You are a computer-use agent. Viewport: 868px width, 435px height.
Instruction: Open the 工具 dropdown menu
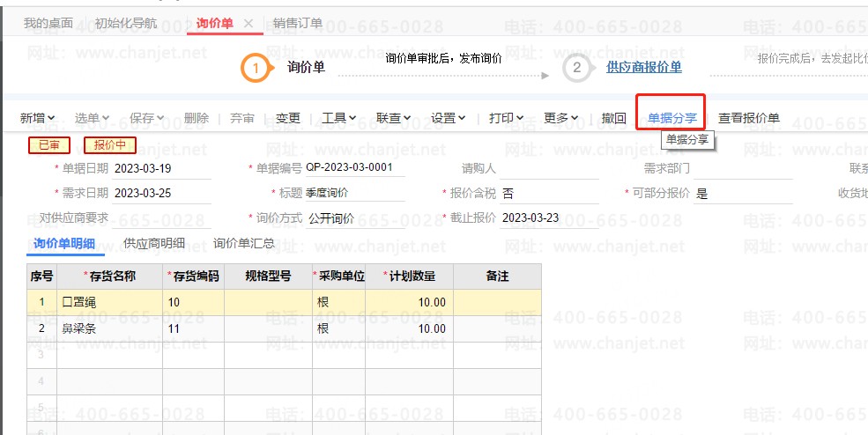coord(338,118)
